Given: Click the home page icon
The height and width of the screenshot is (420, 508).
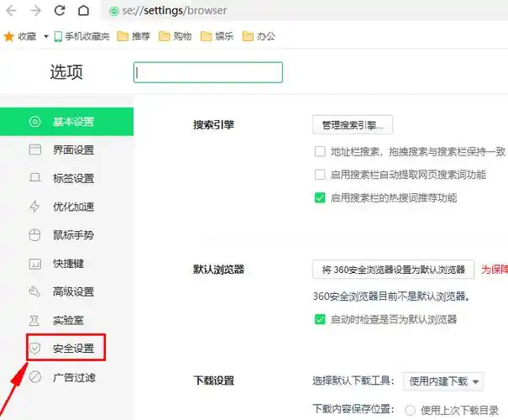Looking at the screenshot, I should pyautogui.click(x=83, y=11).
